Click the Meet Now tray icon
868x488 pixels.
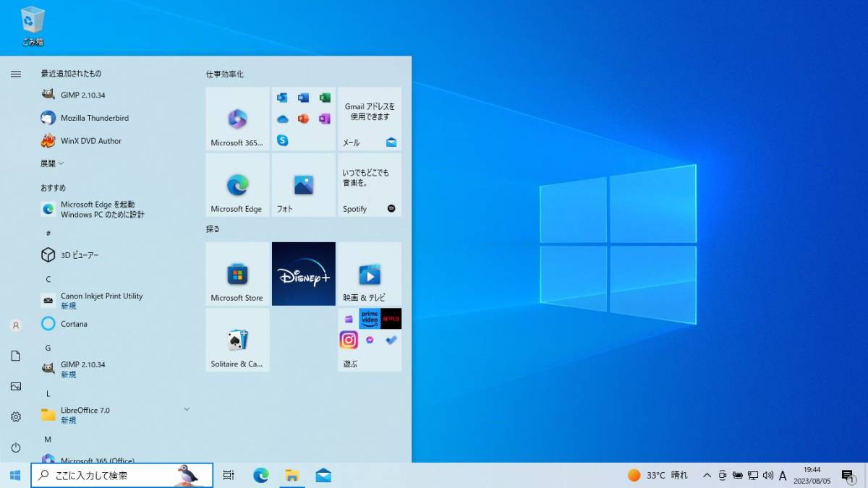pyautogui.click(x=722, y=475)
